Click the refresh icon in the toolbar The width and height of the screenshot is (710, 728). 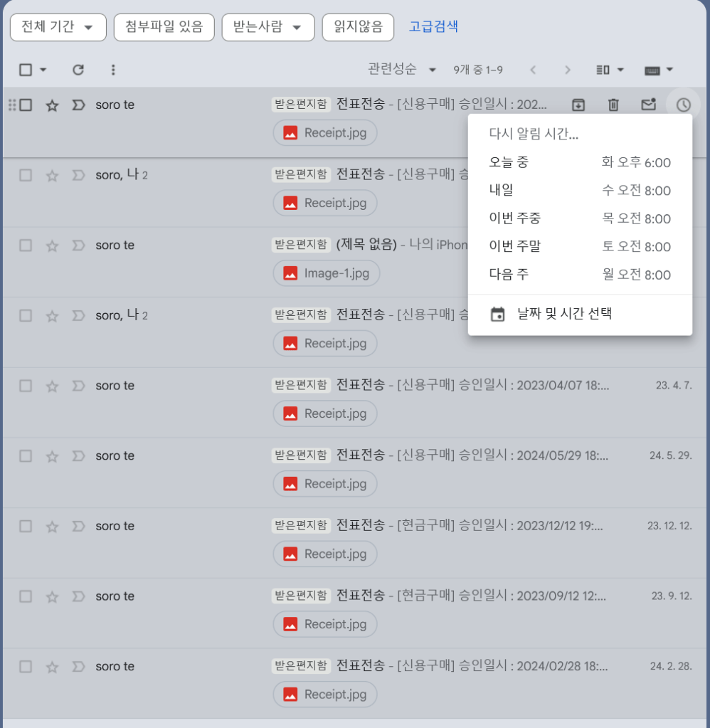pyautogui.click(x=78, y=70)
